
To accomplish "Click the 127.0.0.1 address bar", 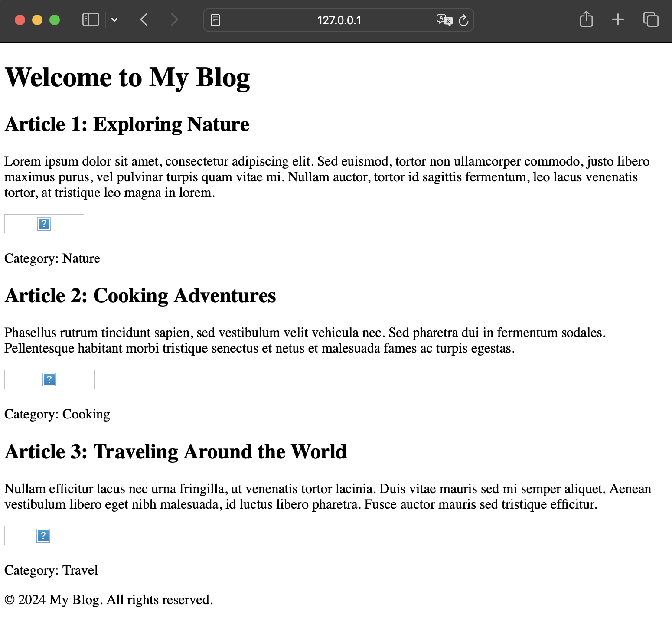I will tap(339, 20).
